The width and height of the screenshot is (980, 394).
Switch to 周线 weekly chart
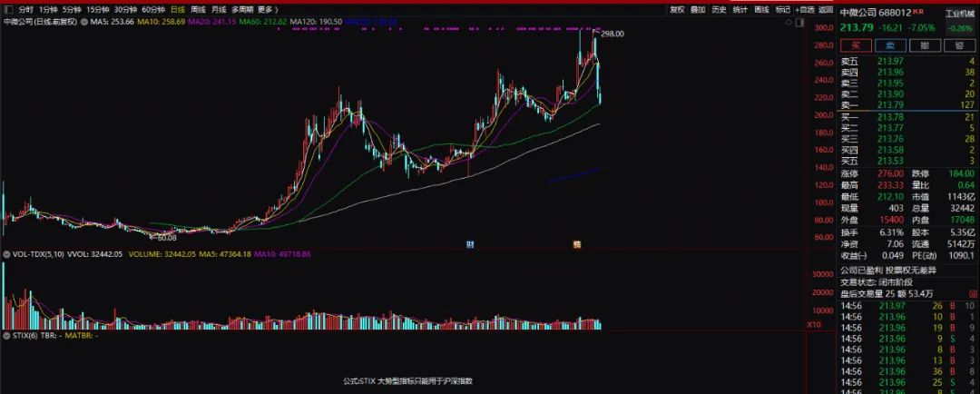coord(198,9)
